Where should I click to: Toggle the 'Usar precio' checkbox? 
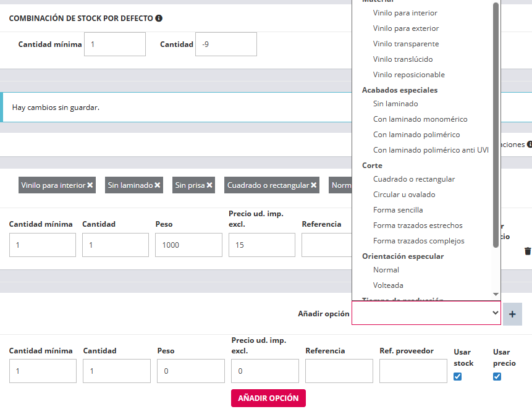497,377
